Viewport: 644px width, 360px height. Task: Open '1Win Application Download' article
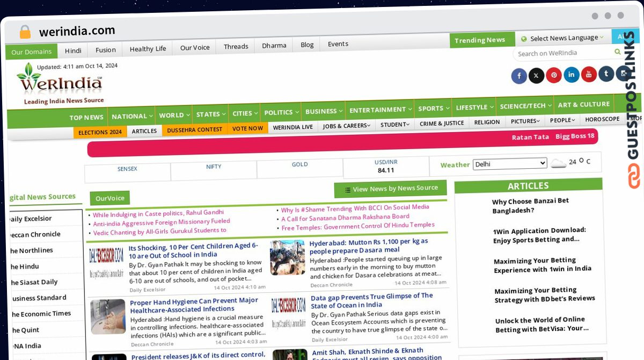click(x=539, y=235)
